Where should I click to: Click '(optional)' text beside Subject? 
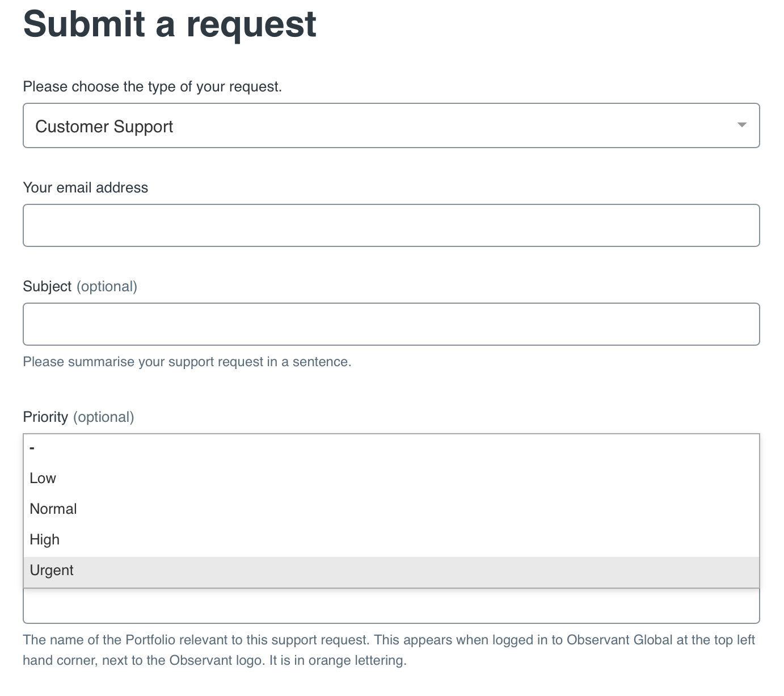107,287
